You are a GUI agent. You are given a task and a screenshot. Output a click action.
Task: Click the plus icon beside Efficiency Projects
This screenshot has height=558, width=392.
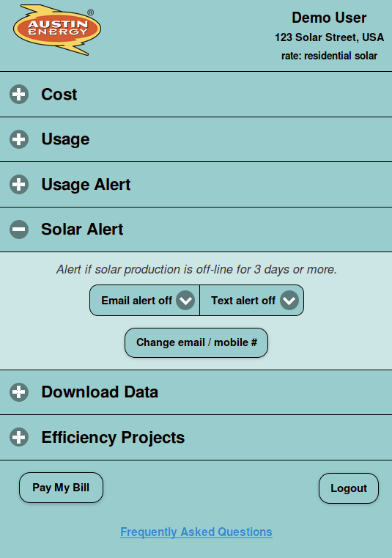(x=19, y=437)
